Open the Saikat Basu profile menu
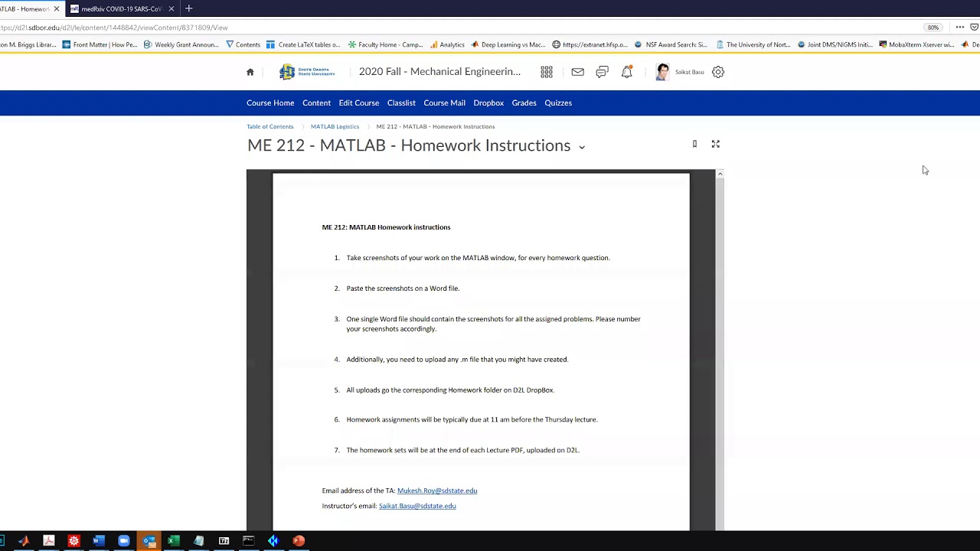 (680, 72)
